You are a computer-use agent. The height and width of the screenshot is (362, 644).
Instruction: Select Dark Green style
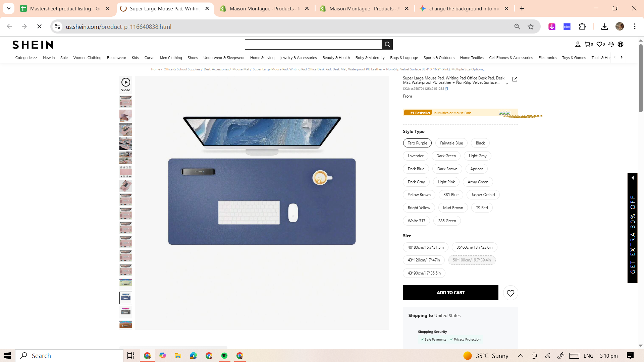pyautogui.click(x=446, y=156)
